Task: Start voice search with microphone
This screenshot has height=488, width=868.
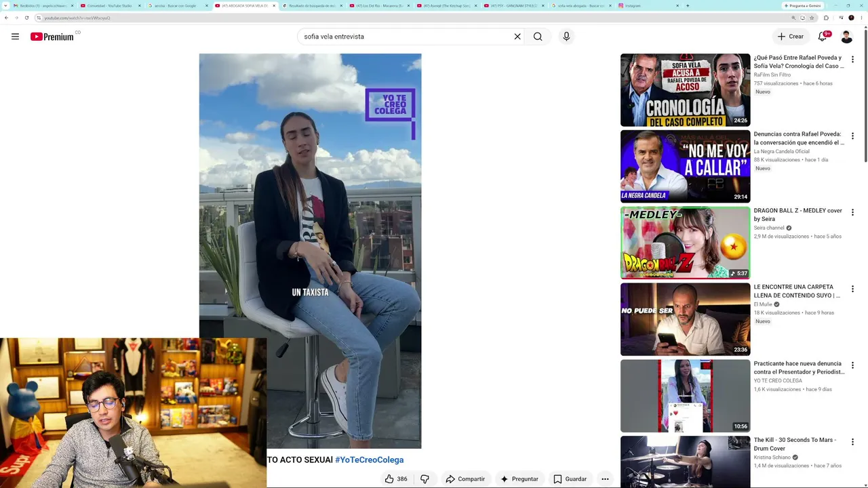Action: (566, 37)
